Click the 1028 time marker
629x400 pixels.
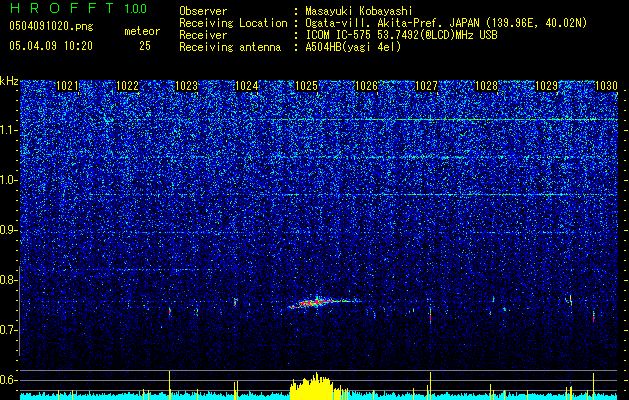[486, 86]
